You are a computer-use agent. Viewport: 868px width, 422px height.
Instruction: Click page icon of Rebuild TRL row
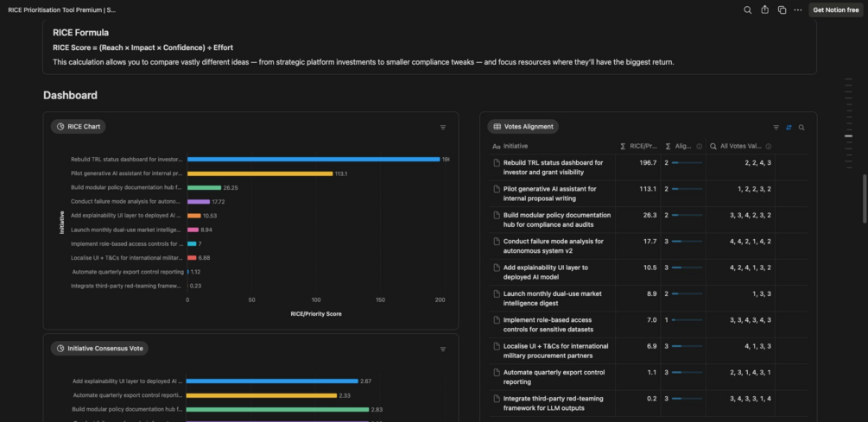point(497,162)
